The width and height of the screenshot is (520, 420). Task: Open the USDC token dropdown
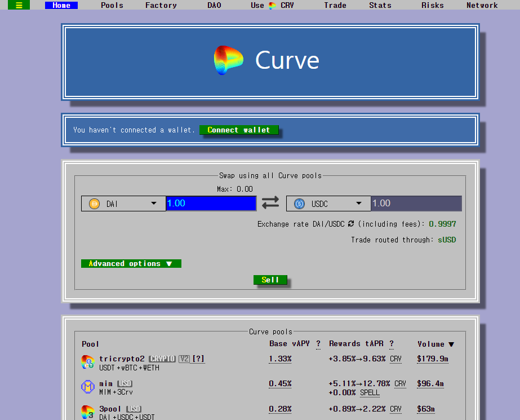pyautogui.click(x=328, y=204)
